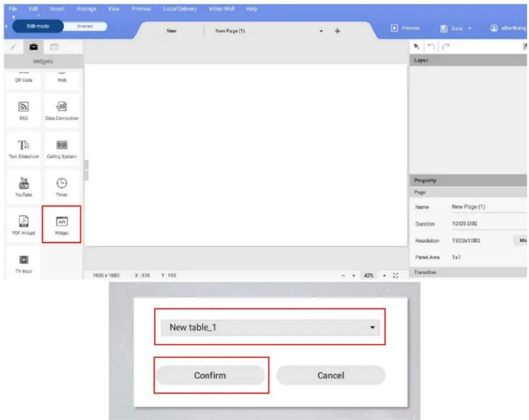Open the Arrange menu
Viewport: 529px width, 420px height.
[x=86, y=9]
